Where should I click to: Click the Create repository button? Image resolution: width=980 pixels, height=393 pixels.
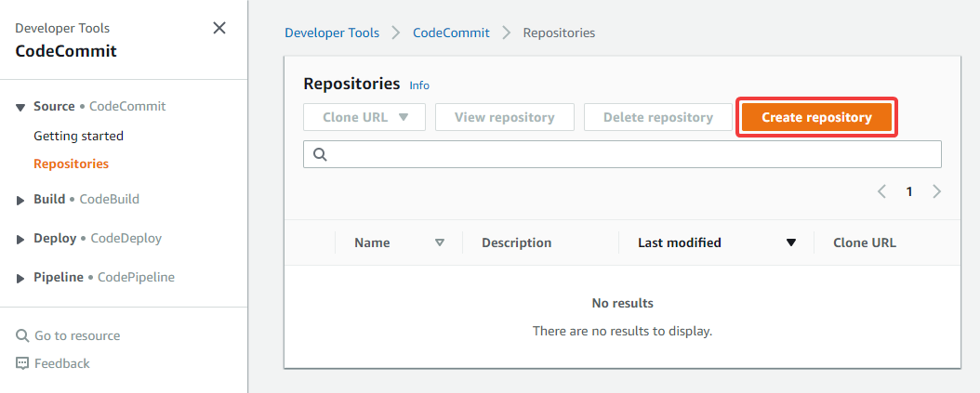tap(817, 117)
